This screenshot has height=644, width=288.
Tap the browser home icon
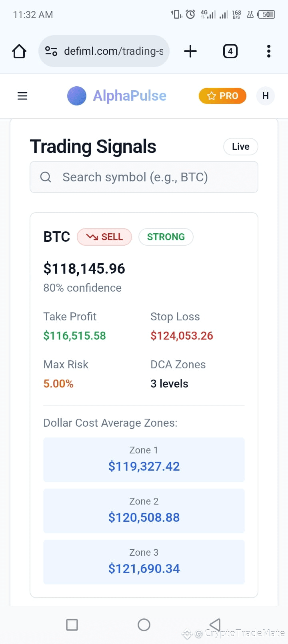click(x=19, y=51)
